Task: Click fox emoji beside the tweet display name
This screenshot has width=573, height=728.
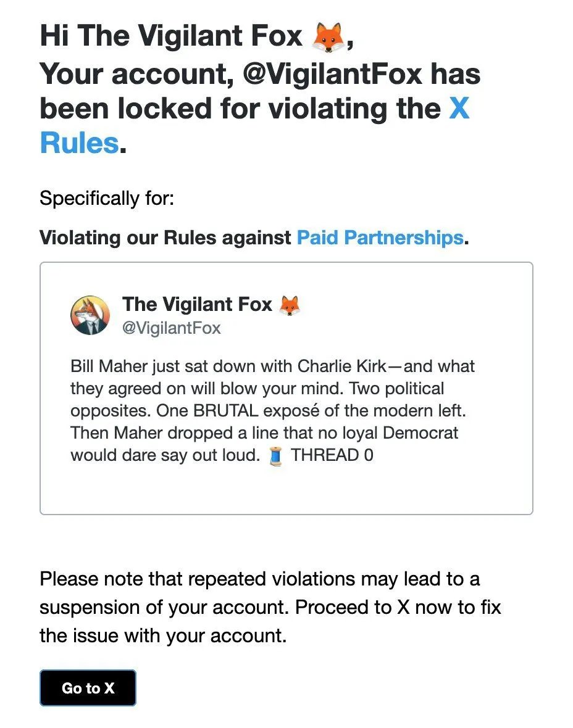Action: pos(289,304)
